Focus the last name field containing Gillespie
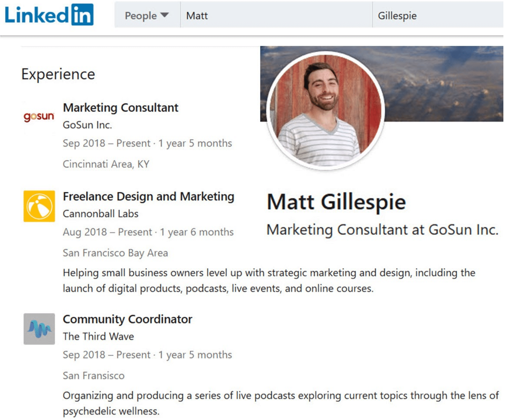 (x=438, y=16)
